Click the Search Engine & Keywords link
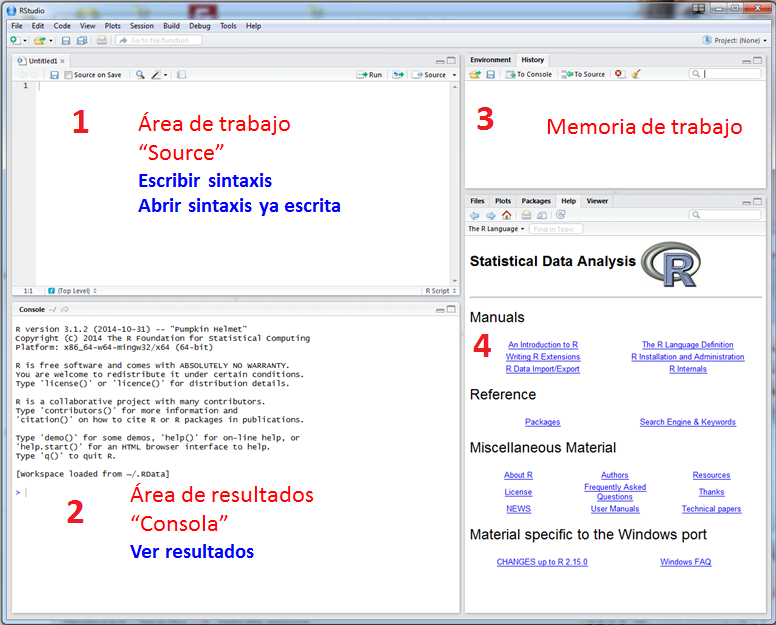 (687, 422)
